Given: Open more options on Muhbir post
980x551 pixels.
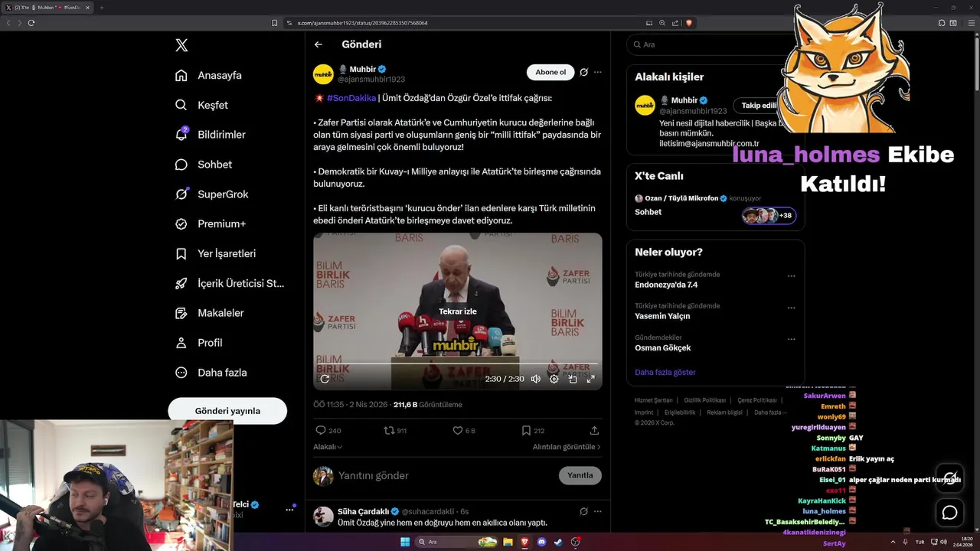Looking at the screenshot, I should pyautogui.click(x=598, y=72).
